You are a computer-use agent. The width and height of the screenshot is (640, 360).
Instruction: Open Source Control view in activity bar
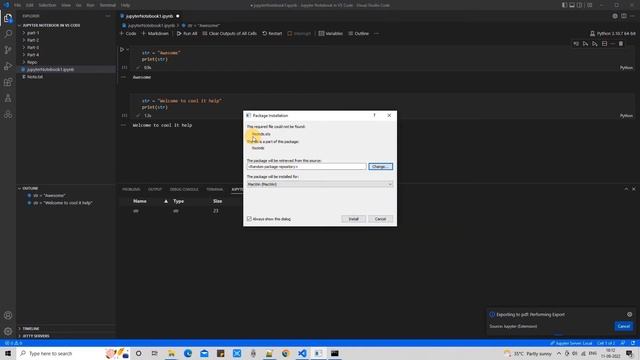[8, 50]
